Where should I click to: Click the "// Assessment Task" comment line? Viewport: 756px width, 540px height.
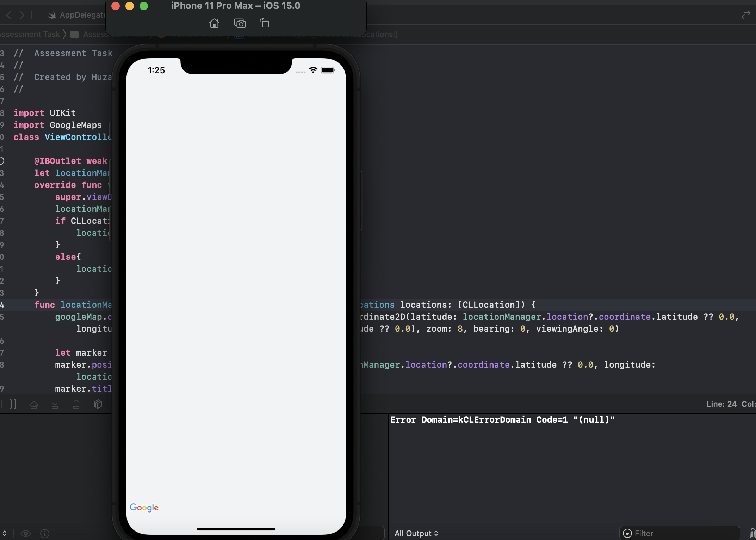tap(63, 53)
